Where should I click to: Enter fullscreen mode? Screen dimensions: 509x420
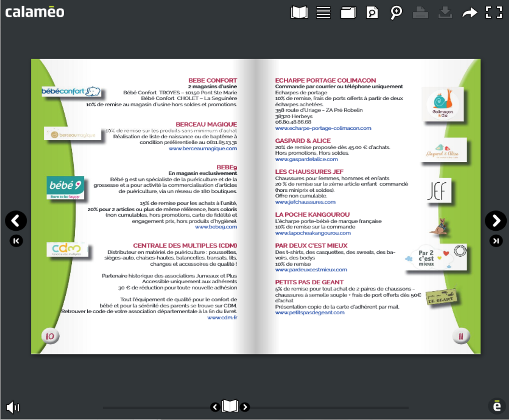[x=494, y=12]
